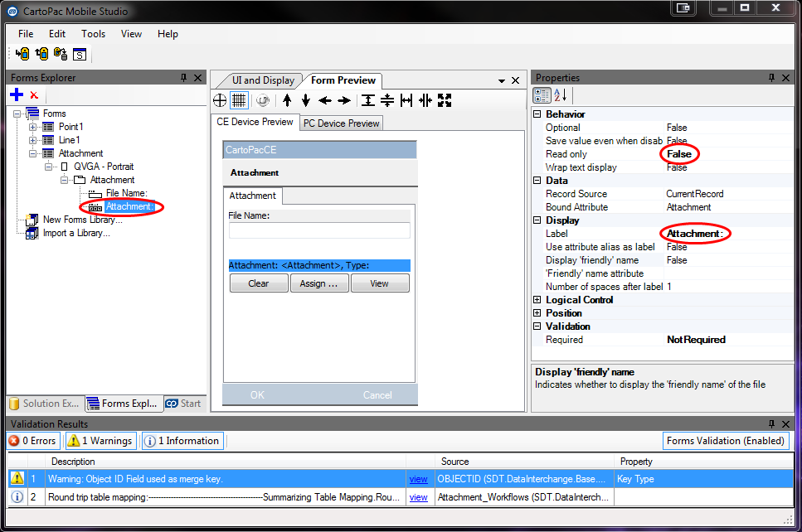
Task: Expand the Point1 tree node
Action: pyautogui.click(x=33, y=127)
